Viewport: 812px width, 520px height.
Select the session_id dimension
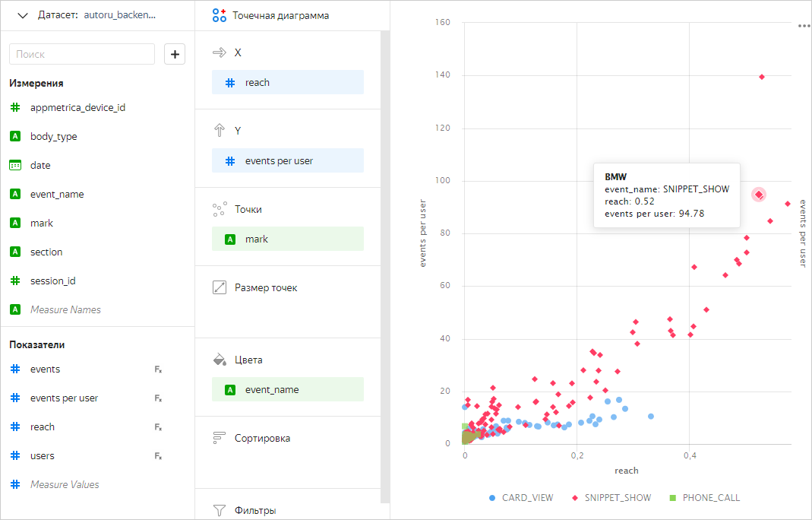coord(52,281)
